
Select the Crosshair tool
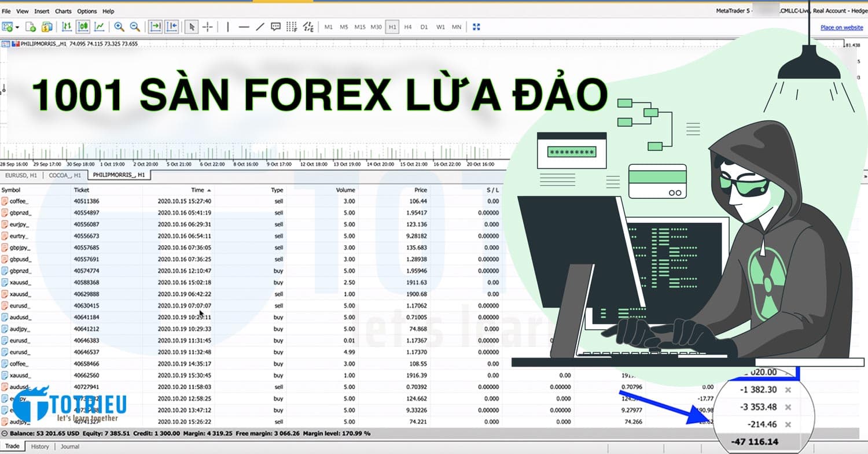click(x=207, y=27)
